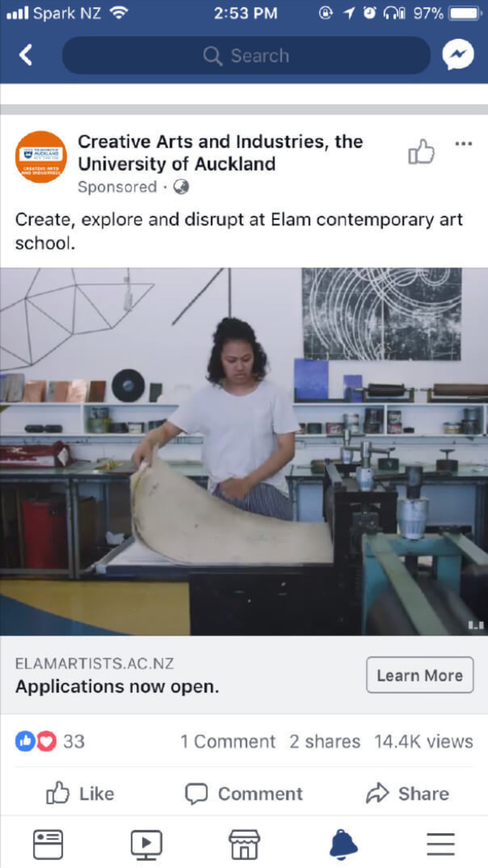Open the 1 Comment link
Viewport: 488px width, 868px height.
click(228, 742)
